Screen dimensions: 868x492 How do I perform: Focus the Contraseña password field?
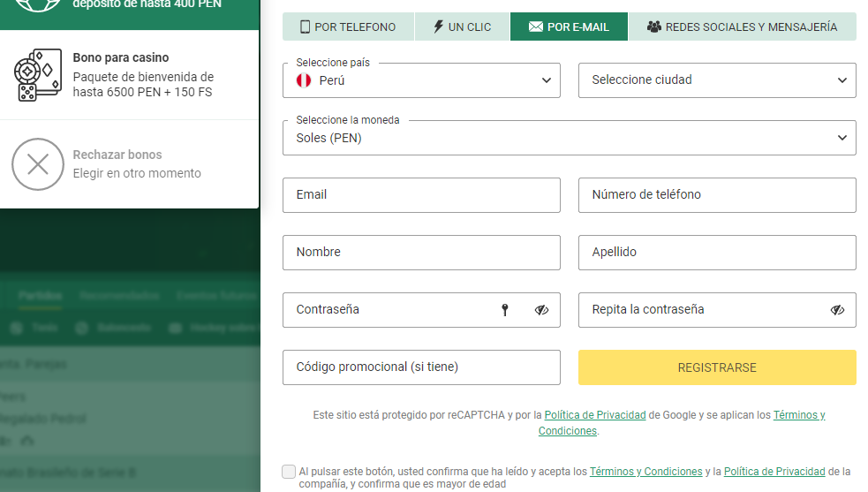pyautogui.click(x=421, y=310)
